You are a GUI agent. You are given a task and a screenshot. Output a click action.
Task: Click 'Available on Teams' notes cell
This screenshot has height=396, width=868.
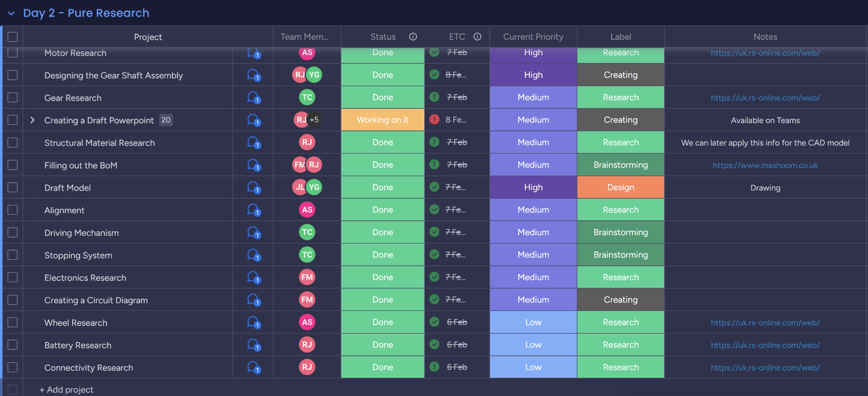click(765, 120)
